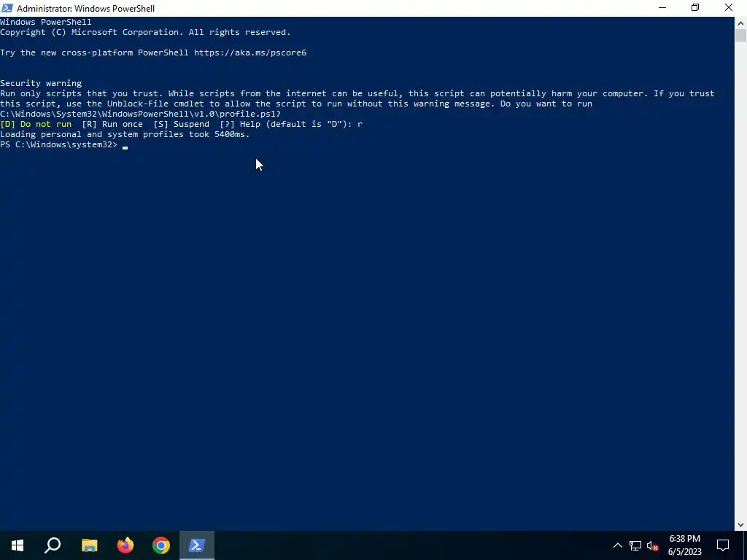This screenshot has height=560, width=747.
Task: Click the PS C:\Windows\system32> prompt
Action: pyautogui.click(x=58, y=145)
